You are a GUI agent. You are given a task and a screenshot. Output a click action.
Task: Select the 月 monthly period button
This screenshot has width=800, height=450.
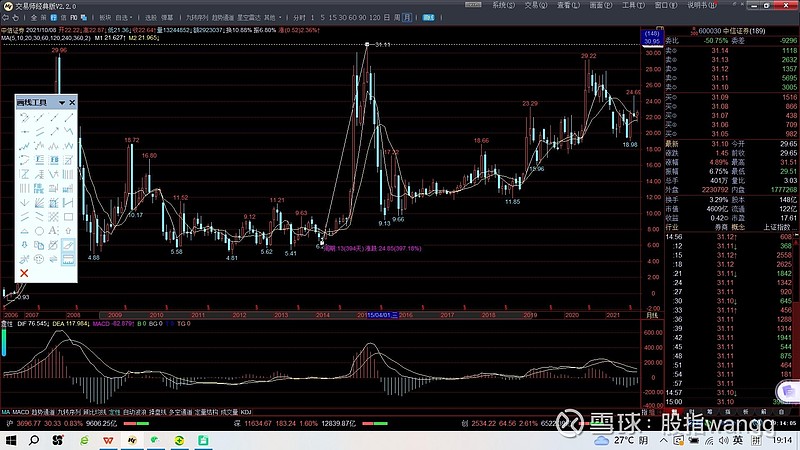click(407, 17)
